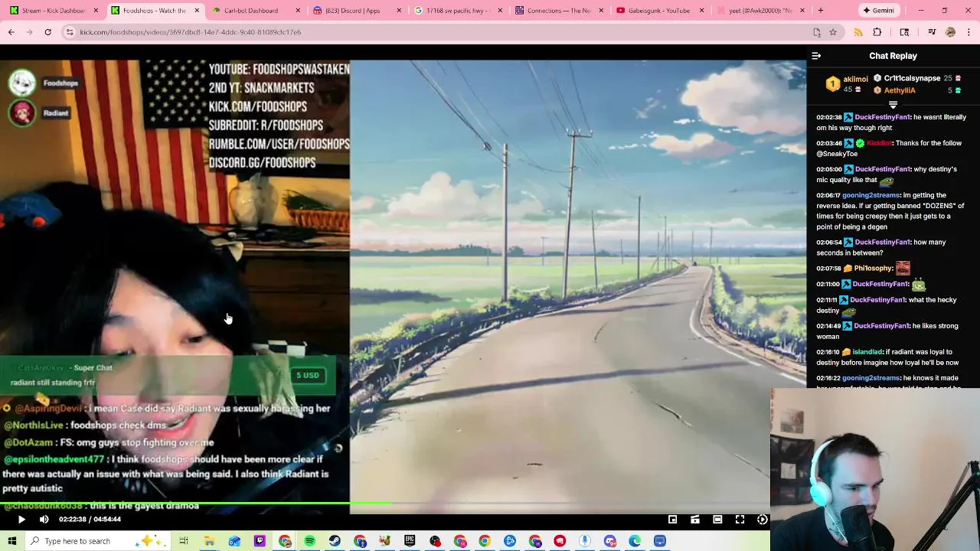980x551 pixels.
Task: Open a new browser tab
Action: tap(821, 11)
